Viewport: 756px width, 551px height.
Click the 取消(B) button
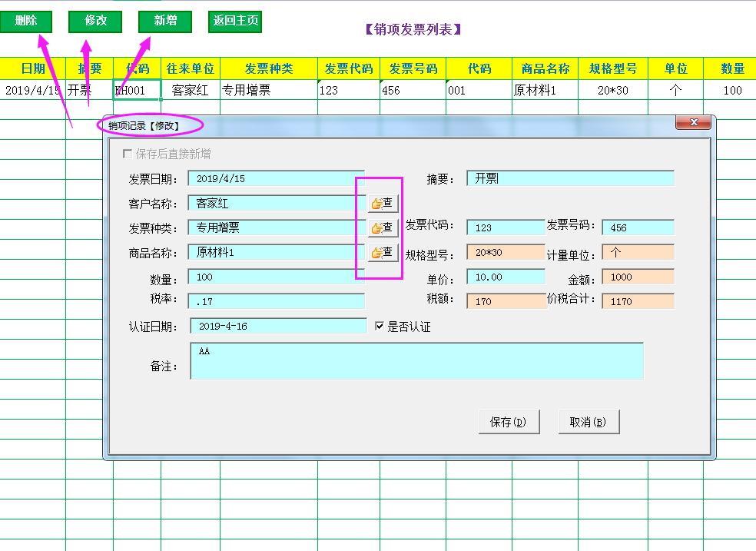coord(589,421)
